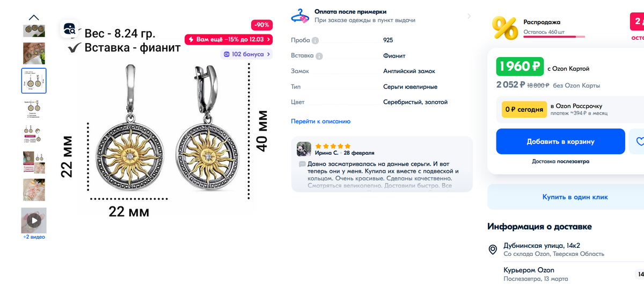Click Добавить в корзину button
The image size is (644, 286).
pos(560,141)
